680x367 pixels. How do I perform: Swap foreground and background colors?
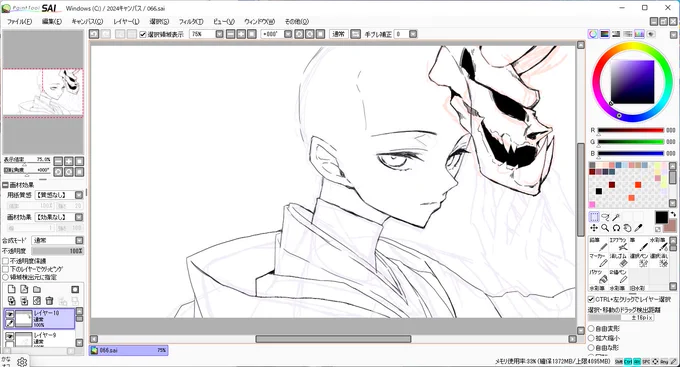pyautogui.click(x=673, y=214)
